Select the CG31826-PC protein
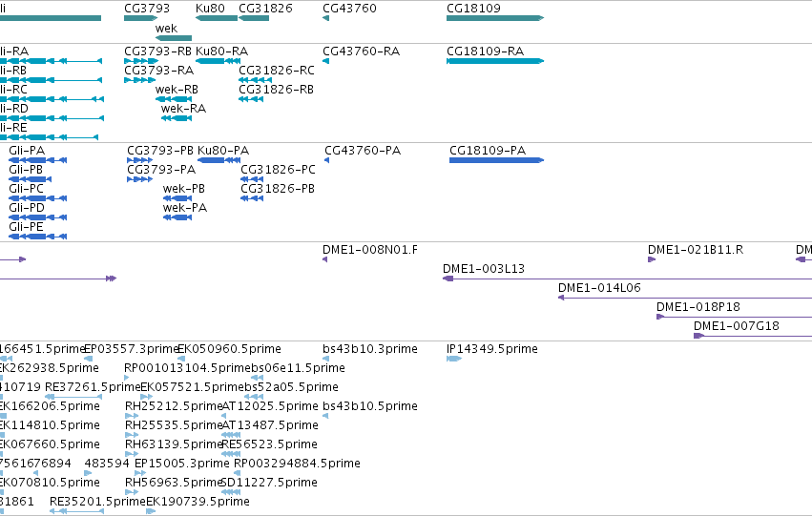Viewport: 812px width, 516px height. (x=252, y=179)
